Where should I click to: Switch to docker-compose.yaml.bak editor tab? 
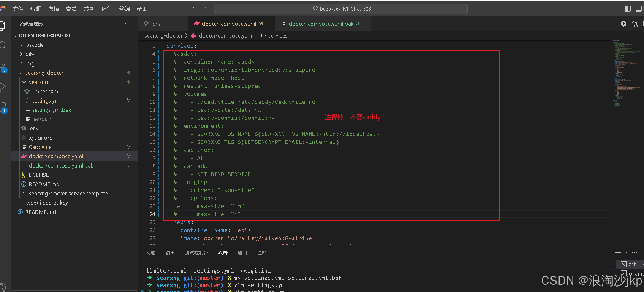tap(323, 24)
